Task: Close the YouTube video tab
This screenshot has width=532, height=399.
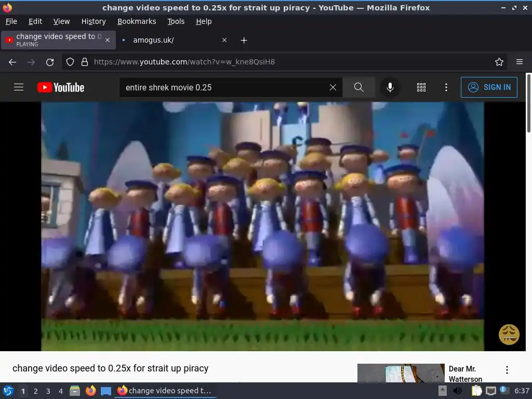Action: pos(108,40)
